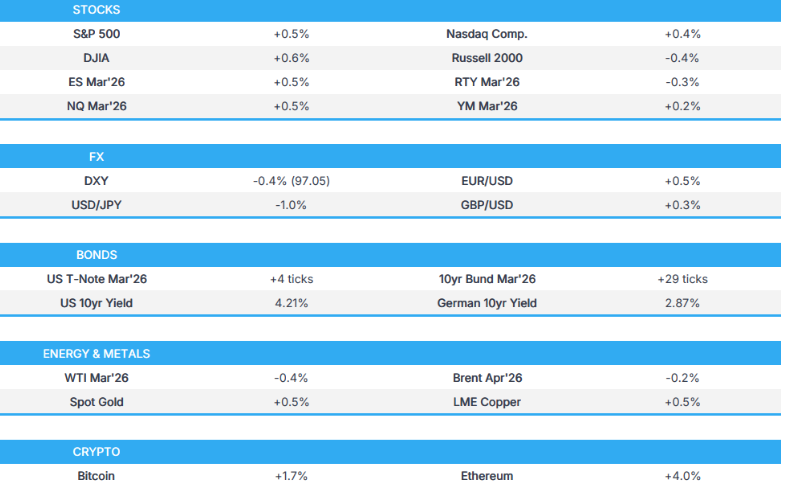Select the Russell 2000 label
The width and height of the screenshot is (787, 487).
tap(487, 58)
